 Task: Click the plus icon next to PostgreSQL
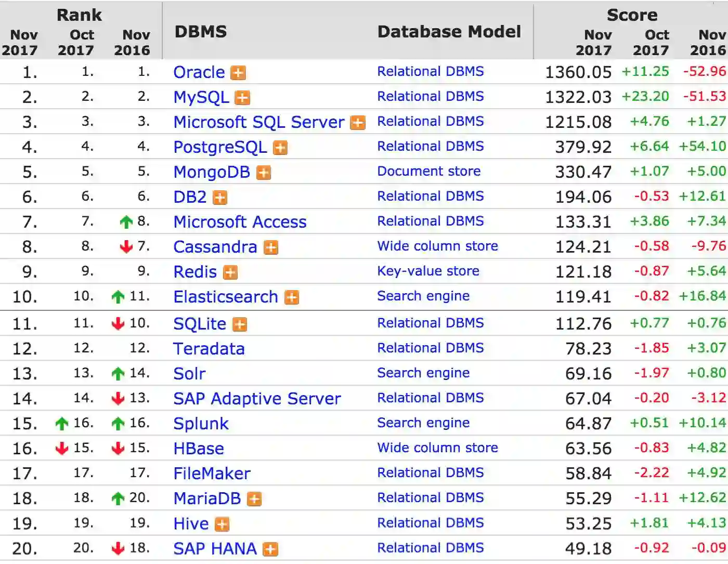click(280, 148)
